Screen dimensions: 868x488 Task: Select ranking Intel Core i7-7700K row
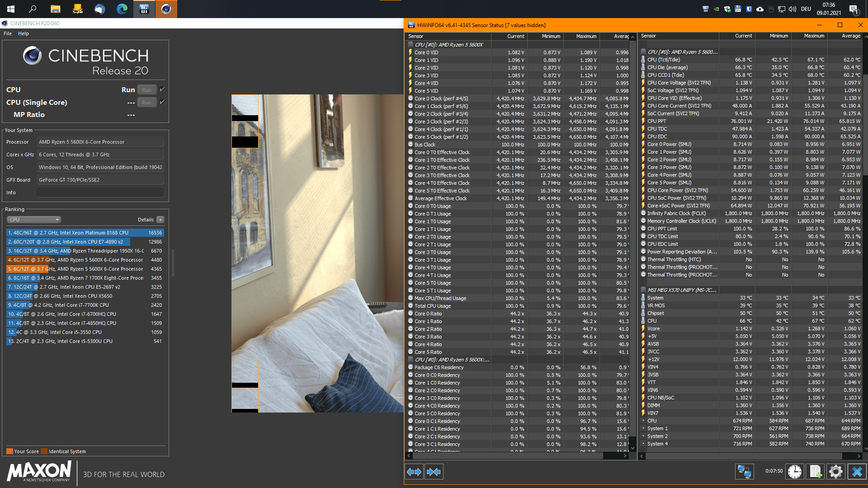85,305
